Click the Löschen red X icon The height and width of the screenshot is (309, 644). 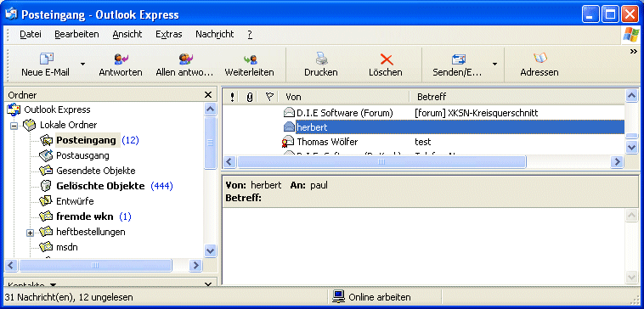(386, 59)
